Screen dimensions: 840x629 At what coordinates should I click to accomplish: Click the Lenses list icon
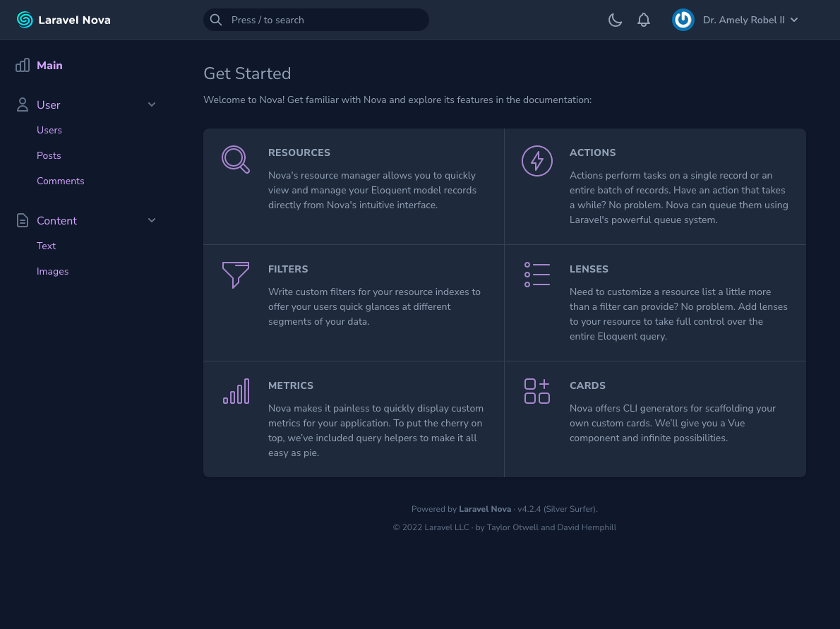click(x=536, y=275)
